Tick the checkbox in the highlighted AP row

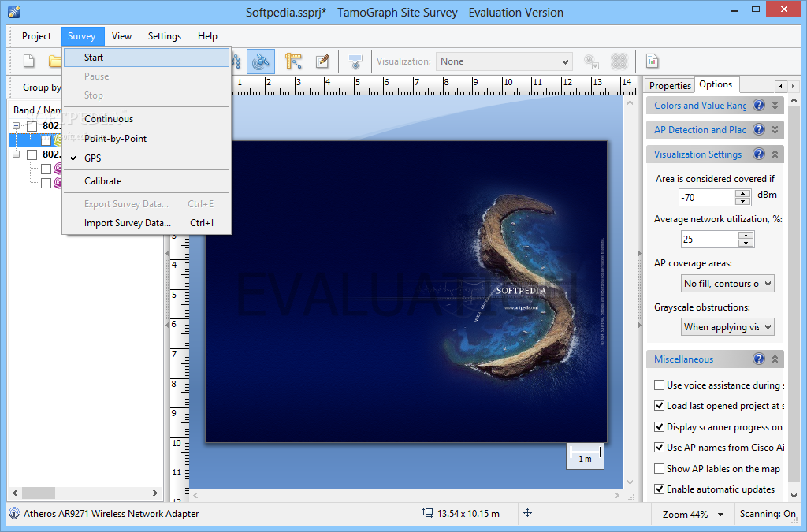46,140
